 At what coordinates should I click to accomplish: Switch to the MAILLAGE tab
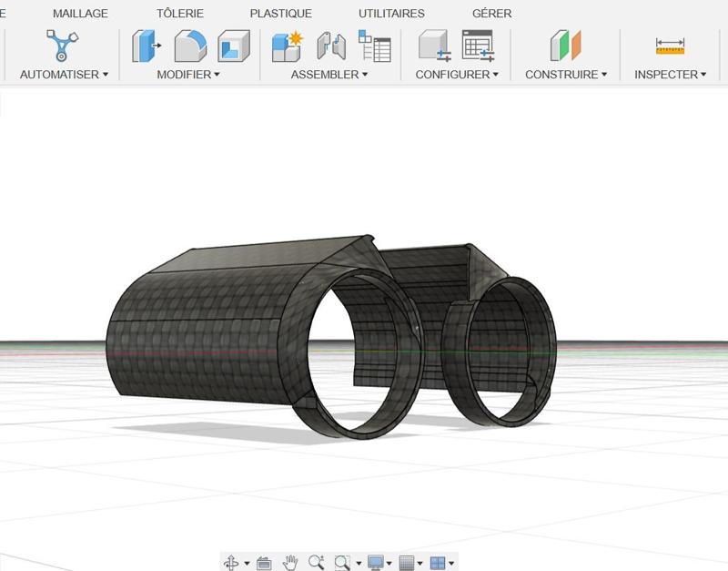(80, 14)
